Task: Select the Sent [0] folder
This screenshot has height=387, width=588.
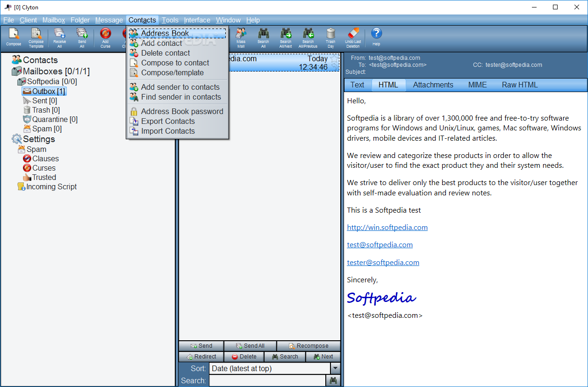Action: 40,100
